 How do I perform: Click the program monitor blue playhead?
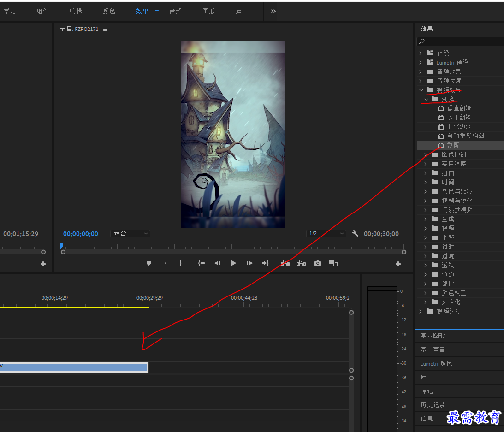(61, 246)
